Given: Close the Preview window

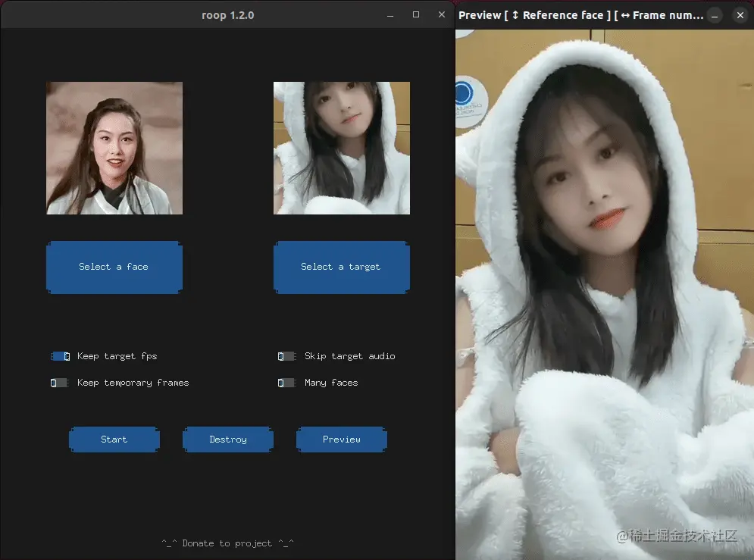Looking at the screenshot, I should tap(740, 15).
